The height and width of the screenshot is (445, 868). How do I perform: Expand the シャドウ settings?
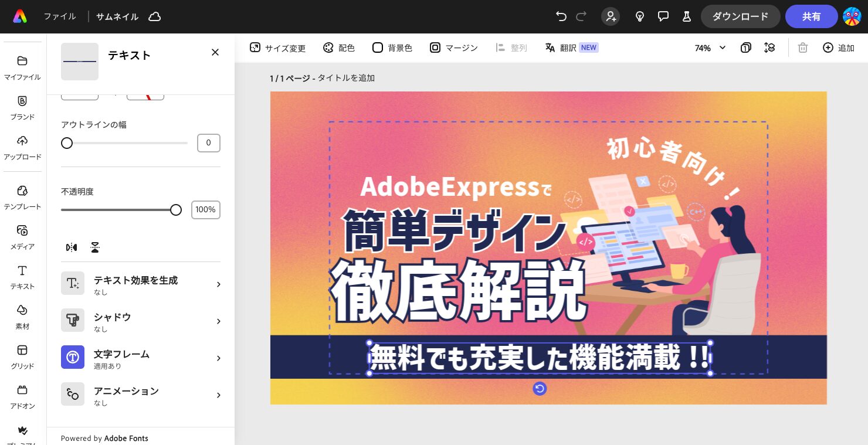pyautogui.click(x=141, y=321)
